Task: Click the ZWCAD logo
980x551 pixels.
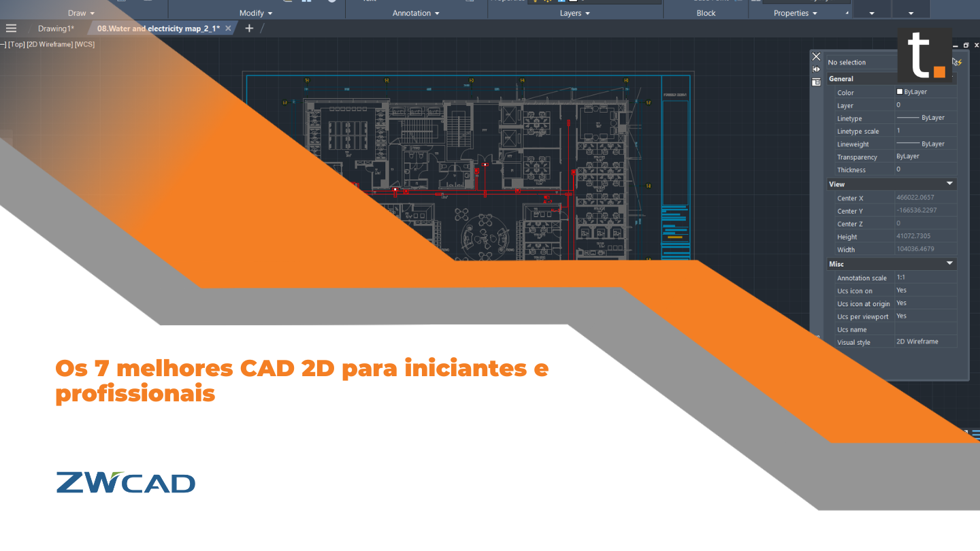Action: pyautogui.click(x=125, y=482)
